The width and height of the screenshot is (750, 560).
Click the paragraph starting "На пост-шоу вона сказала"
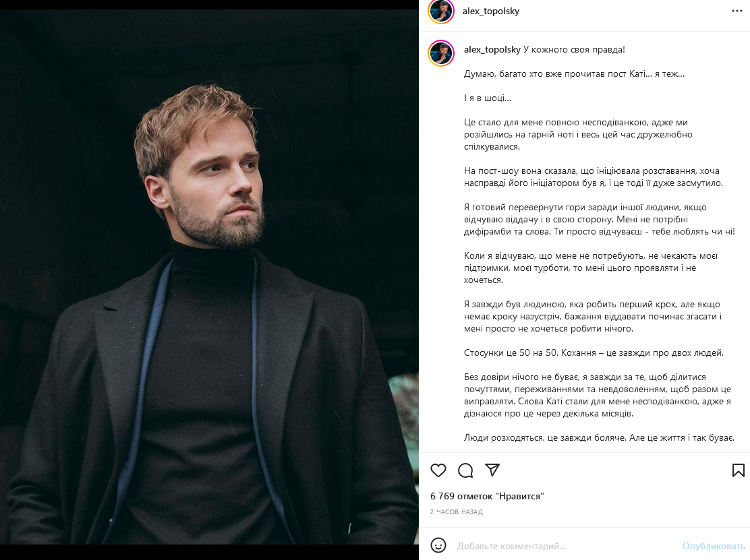point(594,177)
